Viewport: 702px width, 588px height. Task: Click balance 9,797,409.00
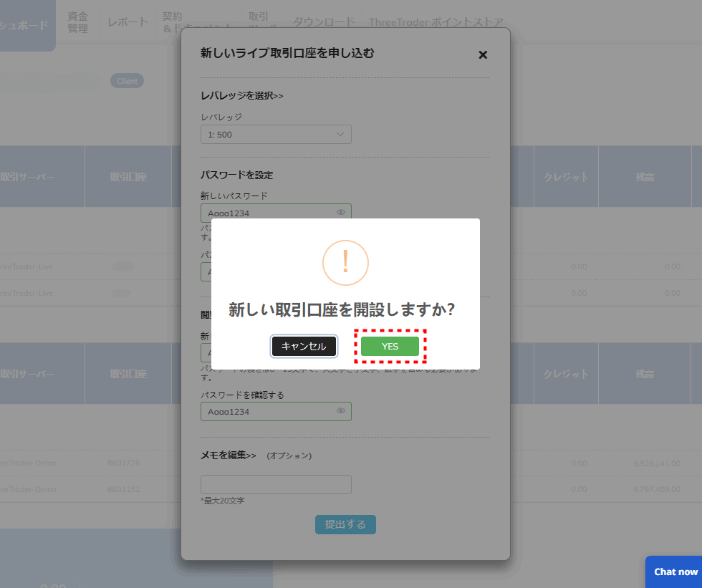click(656, 489)
